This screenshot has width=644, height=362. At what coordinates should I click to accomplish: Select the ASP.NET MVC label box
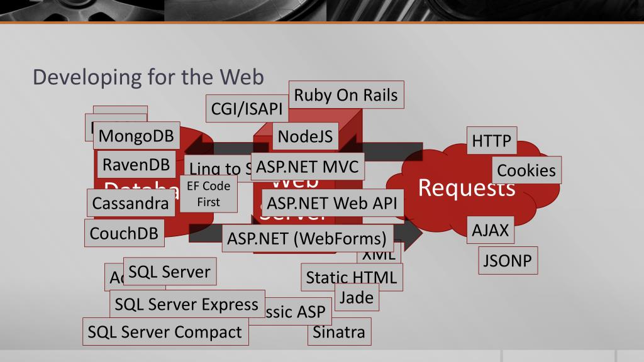coord(308,167)
